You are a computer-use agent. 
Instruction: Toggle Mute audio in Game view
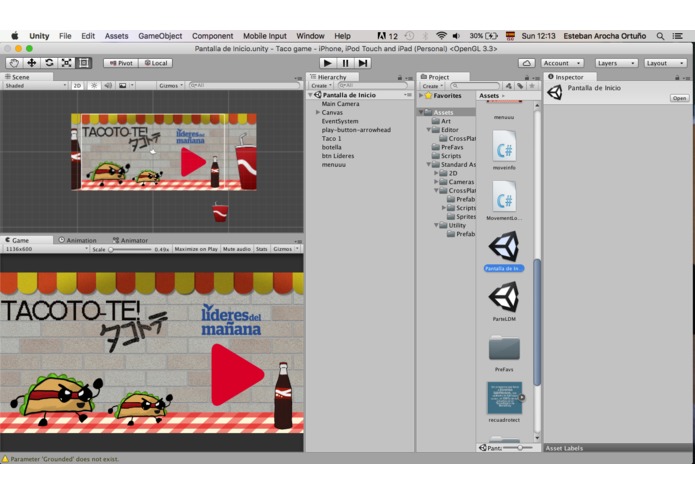click(237, 249)
